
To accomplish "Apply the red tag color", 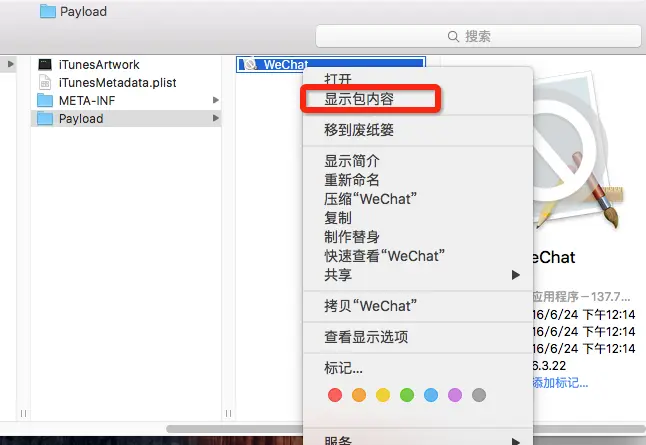I will (x=335, y=395).
